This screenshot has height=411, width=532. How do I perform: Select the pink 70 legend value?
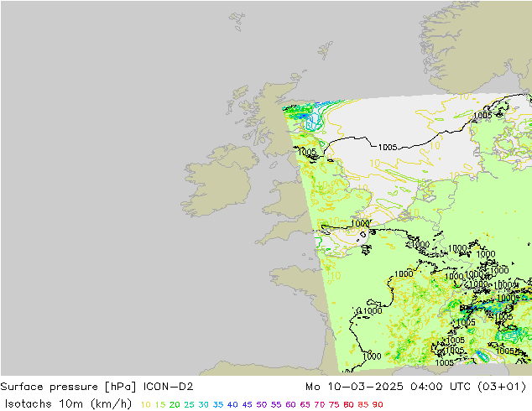pyautogui.click(x=320, y=404)
